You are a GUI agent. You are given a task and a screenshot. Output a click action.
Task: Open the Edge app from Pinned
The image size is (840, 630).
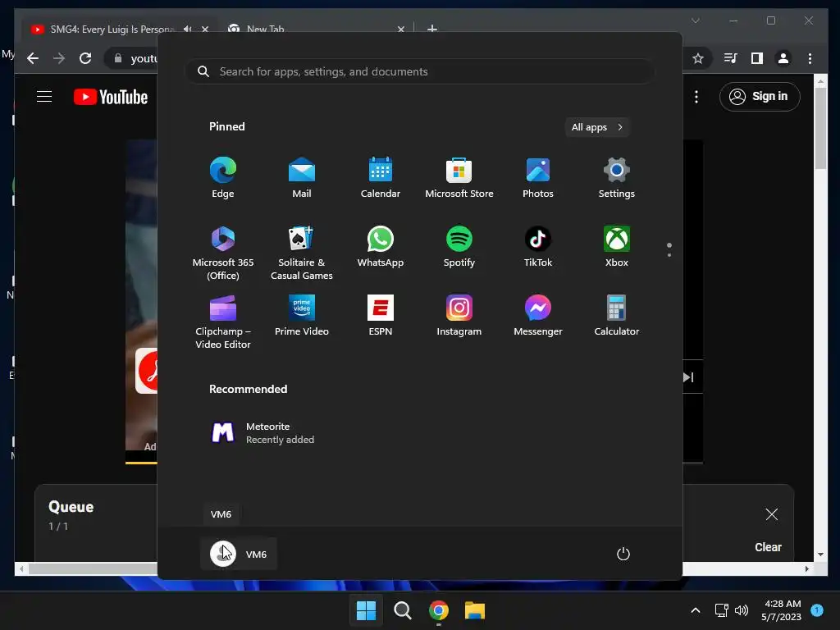pos(223,178)
